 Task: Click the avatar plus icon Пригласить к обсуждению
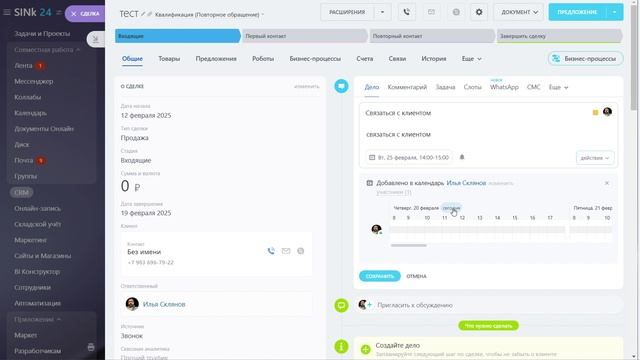tap(364, 304)
